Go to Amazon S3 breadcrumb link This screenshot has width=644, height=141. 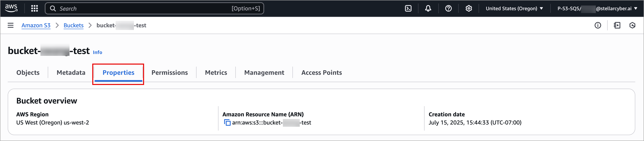click(x=36, y=25)
